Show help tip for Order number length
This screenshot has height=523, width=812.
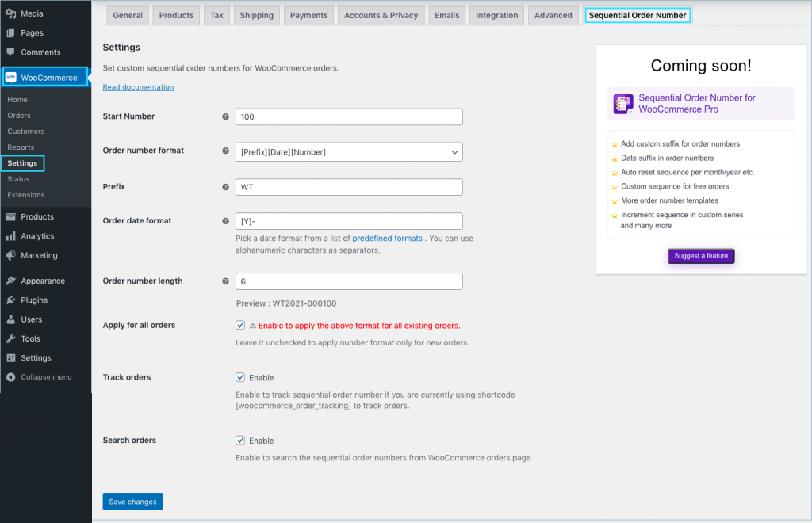[x=225, y=281]
